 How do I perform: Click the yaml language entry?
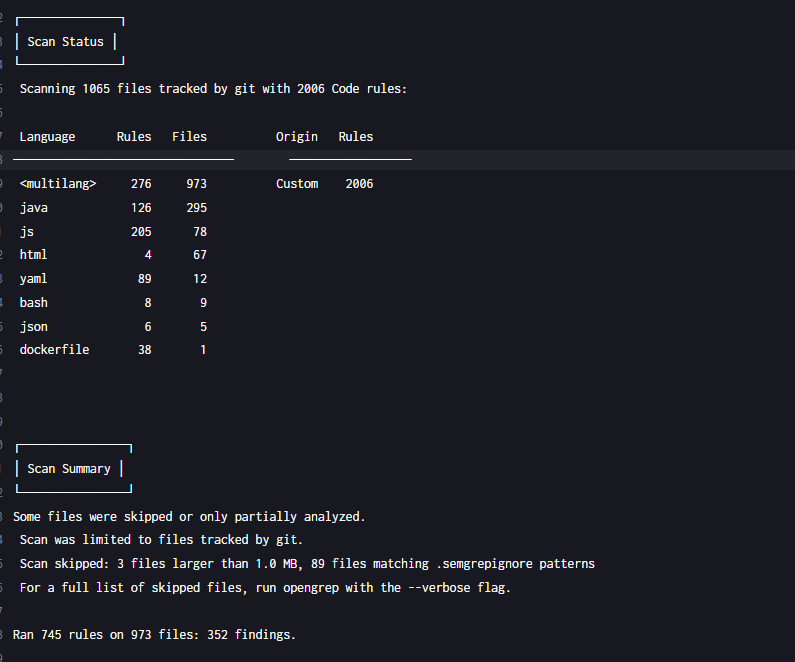point(34,279)
